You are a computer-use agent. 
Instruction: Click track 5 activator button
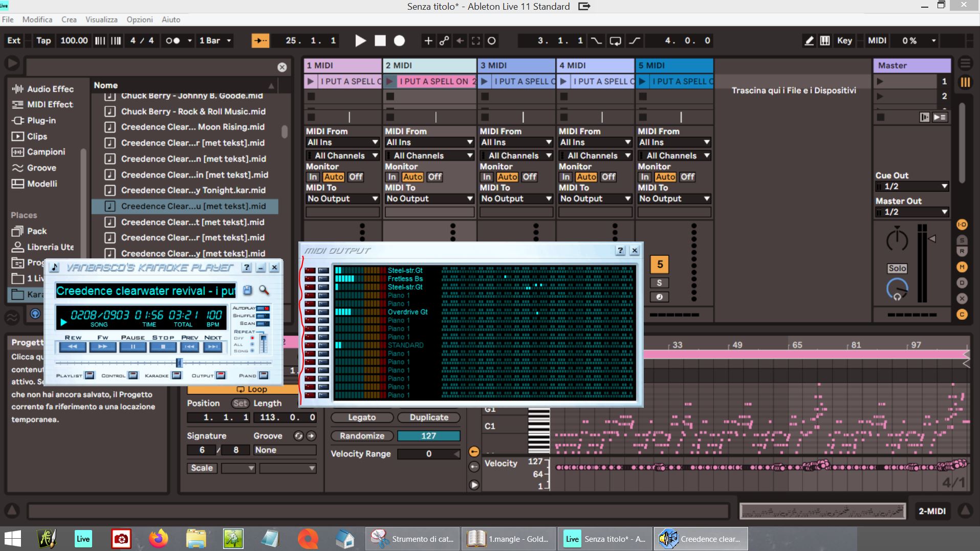coord(660,265)
